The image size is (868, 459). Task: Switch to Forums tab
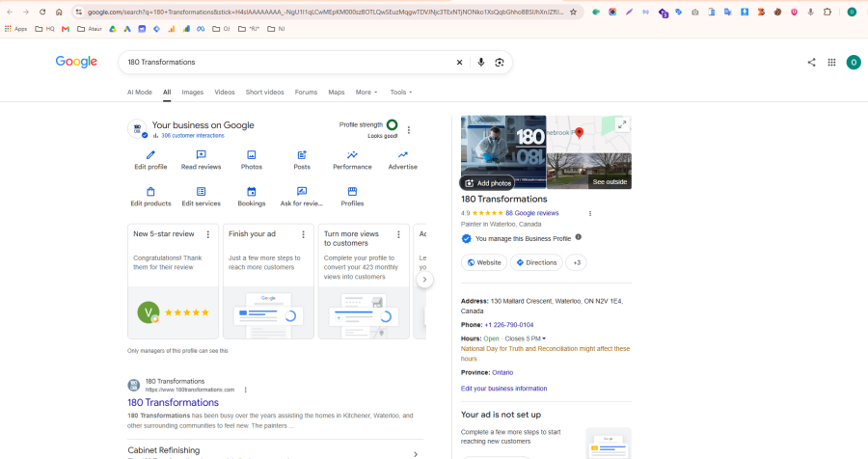tap(306, 93)
